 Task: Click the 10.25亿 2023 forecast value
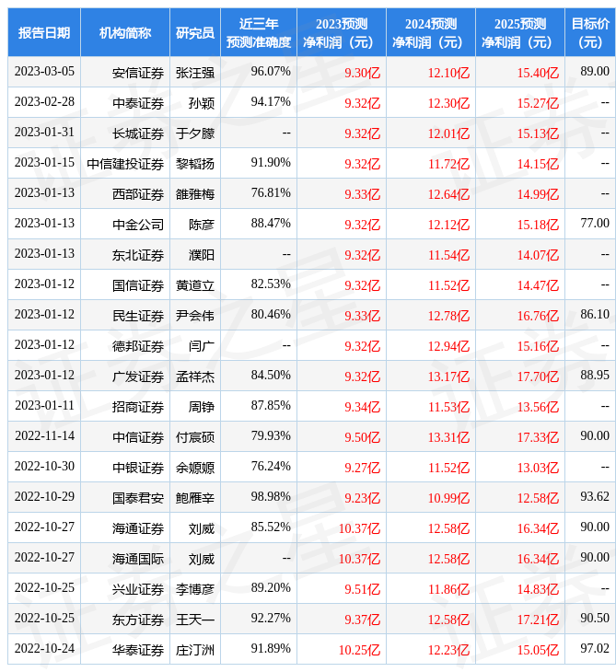click(x=359, y=651)
